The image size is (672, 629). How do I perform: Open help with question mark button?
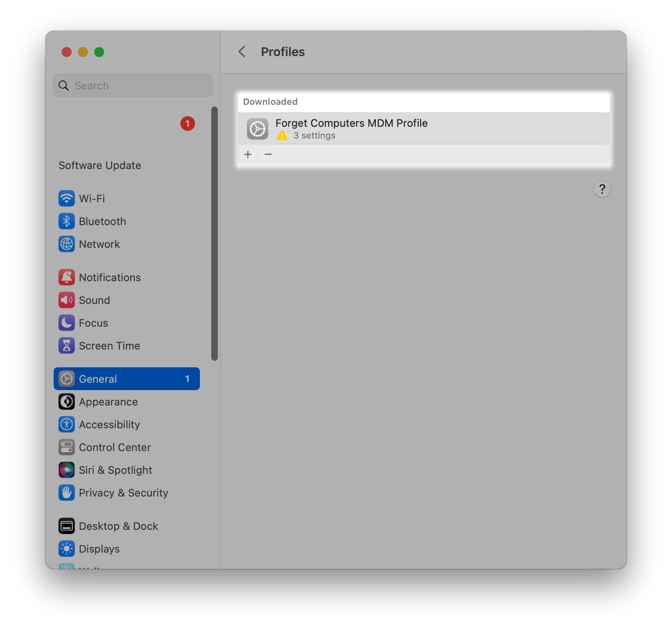pos(602,189)
